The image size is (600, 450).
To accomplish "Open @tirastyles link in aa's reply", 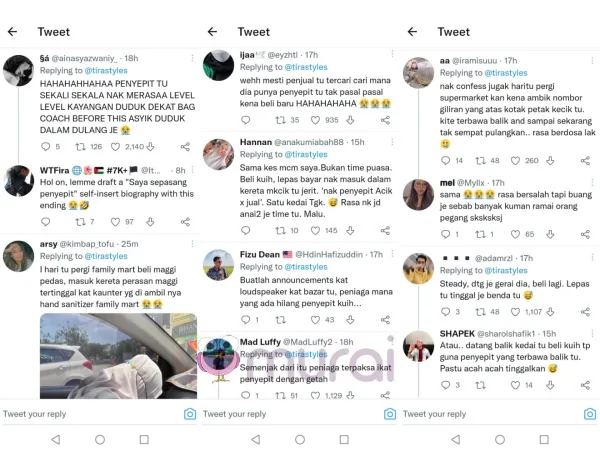I will click(x=505, y=73).
